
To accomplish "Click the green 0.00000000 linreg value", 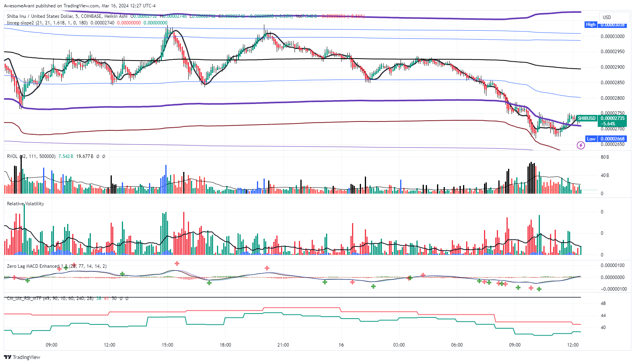I will (x=155, y=23).
